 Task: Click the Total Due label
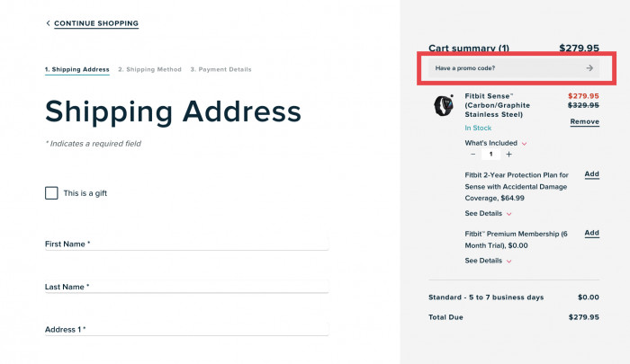pos(445,317)
